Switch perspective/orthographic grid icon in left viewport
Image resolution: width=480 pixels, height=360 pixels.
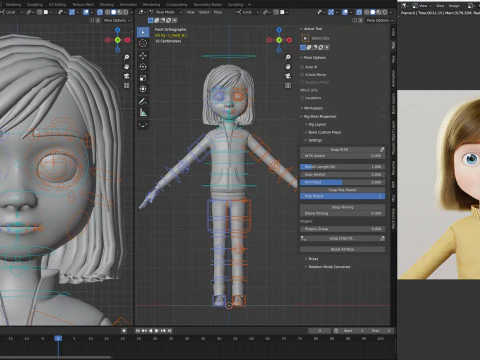click(126, 86)
